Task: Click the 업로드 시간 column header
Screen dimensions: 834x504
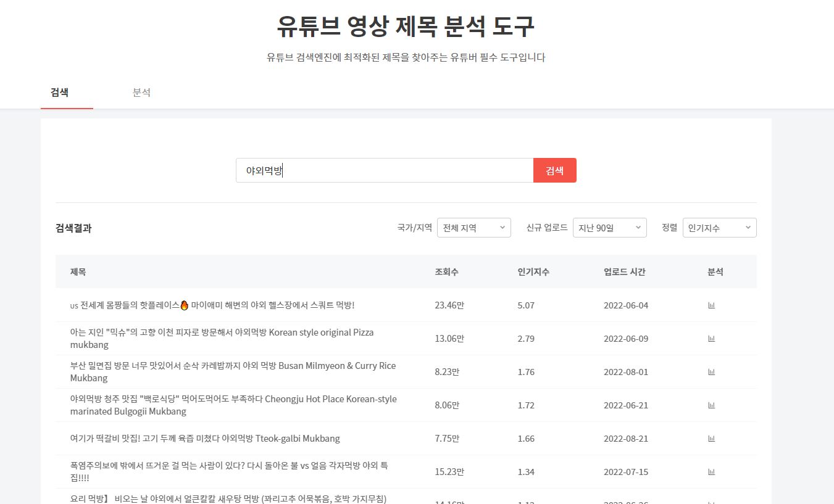Action: [x=624, y=272]
